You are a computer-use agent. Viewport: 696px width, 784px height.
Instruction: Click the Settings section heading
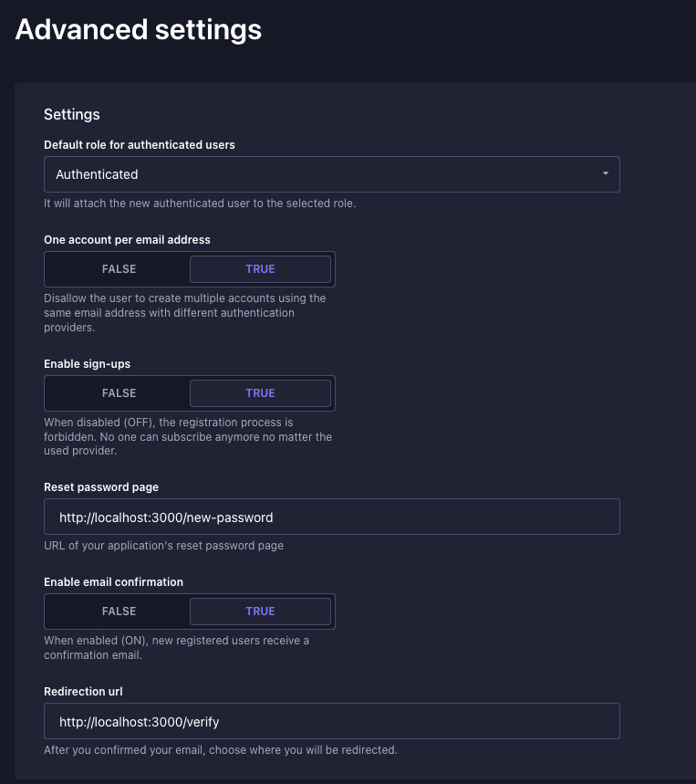(x=72, y=114)
